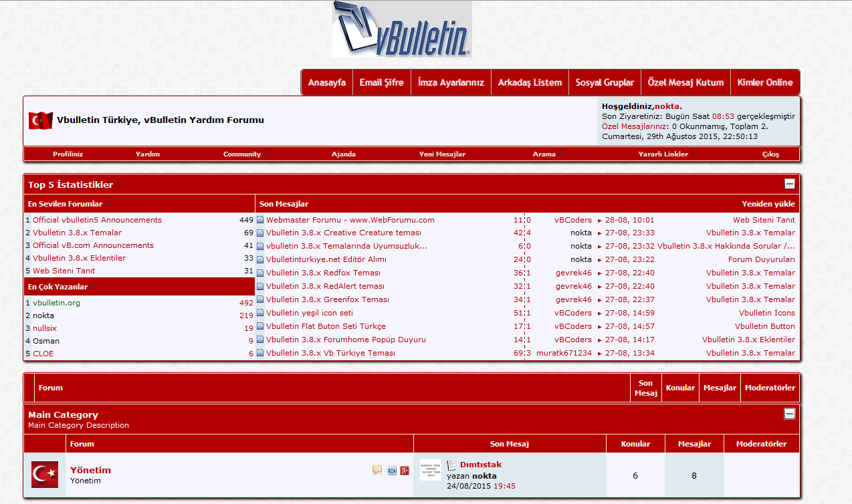Open the Yeni Mesajlar menu item
Image resolution: width=852 pixels, height=504 pixels.
[442, 154]
